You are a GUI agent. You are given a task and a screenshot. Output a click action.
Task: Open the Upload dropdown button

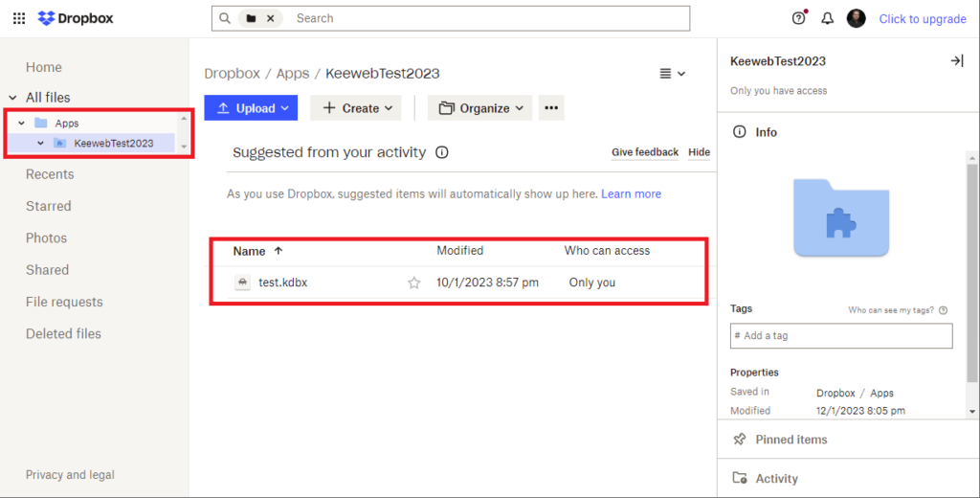251,108
